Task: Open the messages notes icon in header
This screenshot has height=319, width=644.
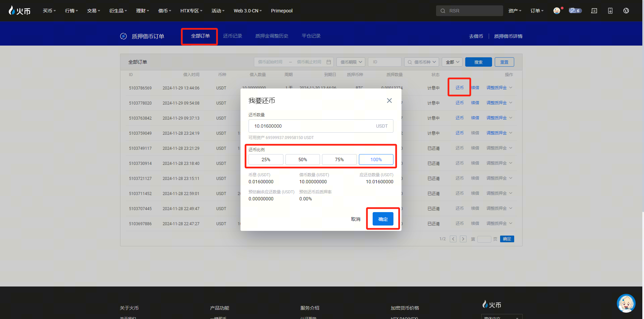Action: click(594, 11)
